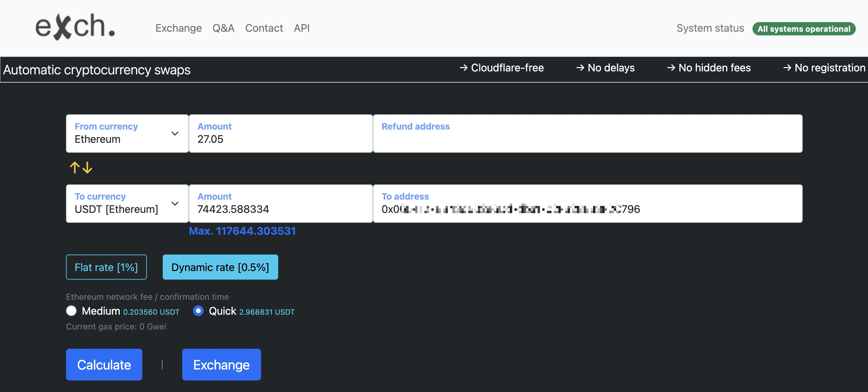The image size is (868, 392).
Task: Open the Contact page
Action: coord(264,28)
